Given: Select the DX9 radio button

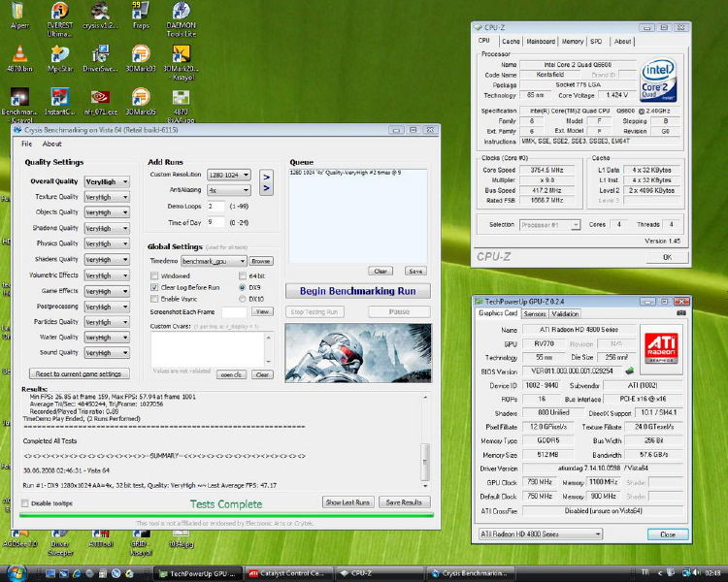Looking at the screenshot, I should click(x=243, y=287).
